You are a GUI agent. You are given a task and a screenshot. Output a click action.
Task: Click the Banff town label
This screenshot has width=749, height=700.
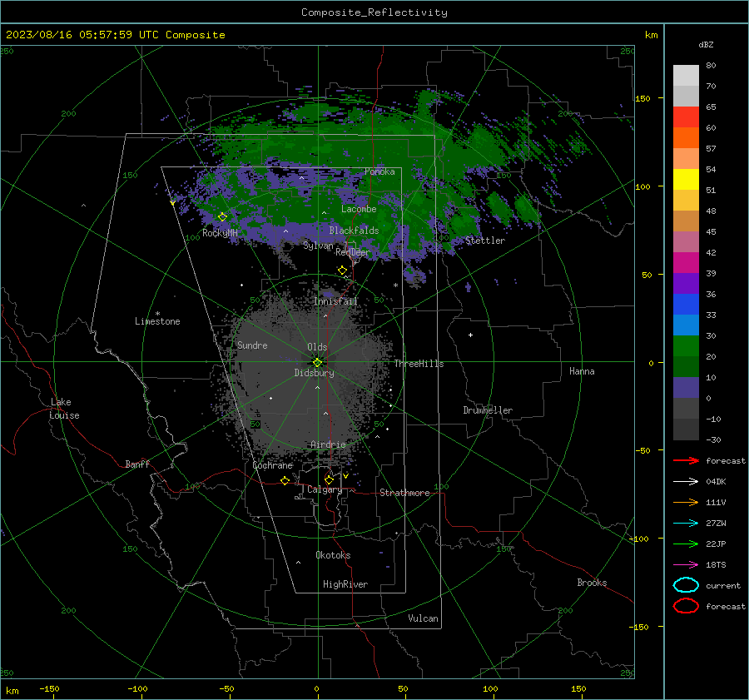(137, 464)
